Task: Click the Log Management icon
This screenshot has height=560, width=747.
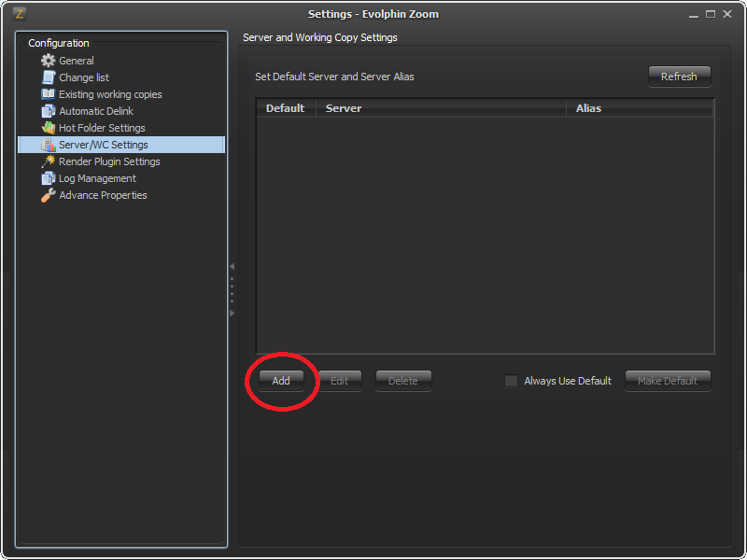Action: 49,178
